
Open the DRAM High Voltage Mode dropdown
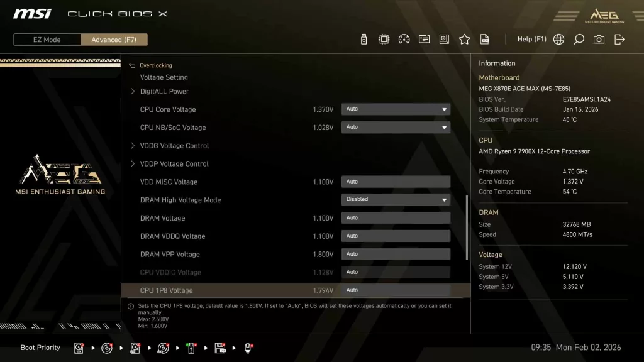tap(395, 199)
